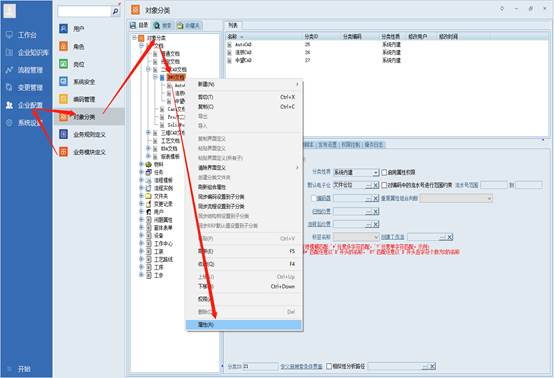The width and height of the screenshot is (554, 378).
Task: Clear the 默认电子仓 field with X
Action: [x=376, y=185]
